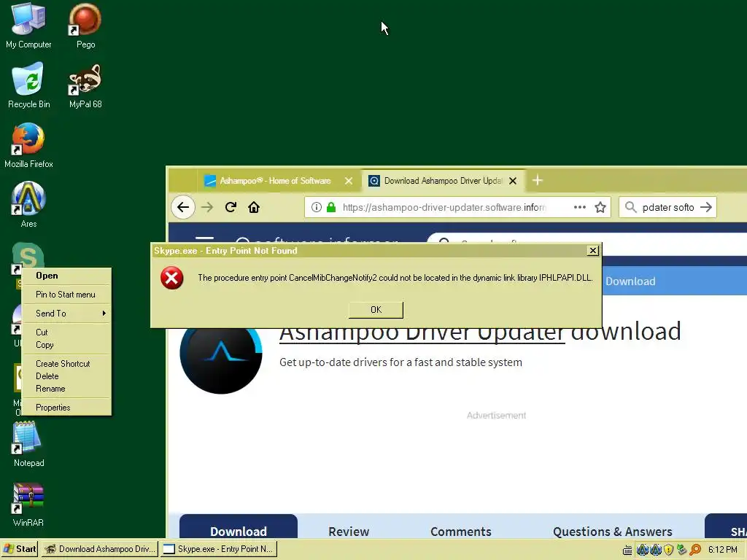
Task: Click the browser URL address field
Action: tap(443, 207)
